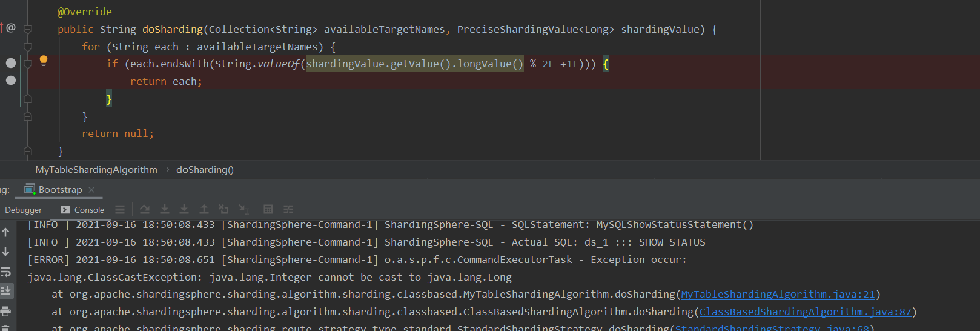
Task: Click the console down-arrow stack trace icon
Action: pyautogui.click(x=5, y=252)
